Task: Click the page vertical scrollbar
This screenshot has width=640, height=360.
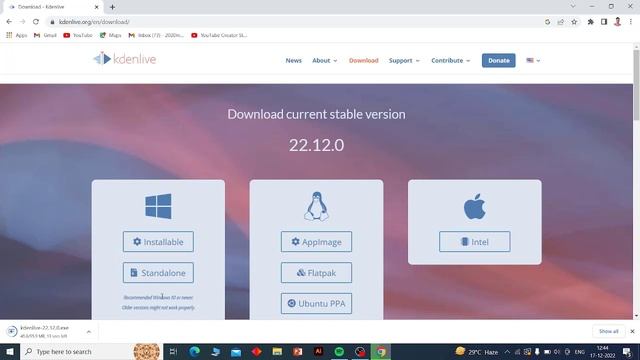Action: pyautogui.click(x=636, y=84)
